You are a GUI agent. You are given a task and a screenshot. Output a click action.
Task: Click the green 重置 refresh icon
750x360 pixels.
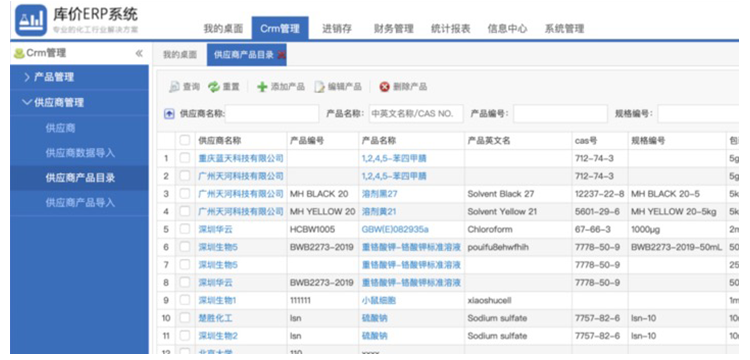coord(214,87)
